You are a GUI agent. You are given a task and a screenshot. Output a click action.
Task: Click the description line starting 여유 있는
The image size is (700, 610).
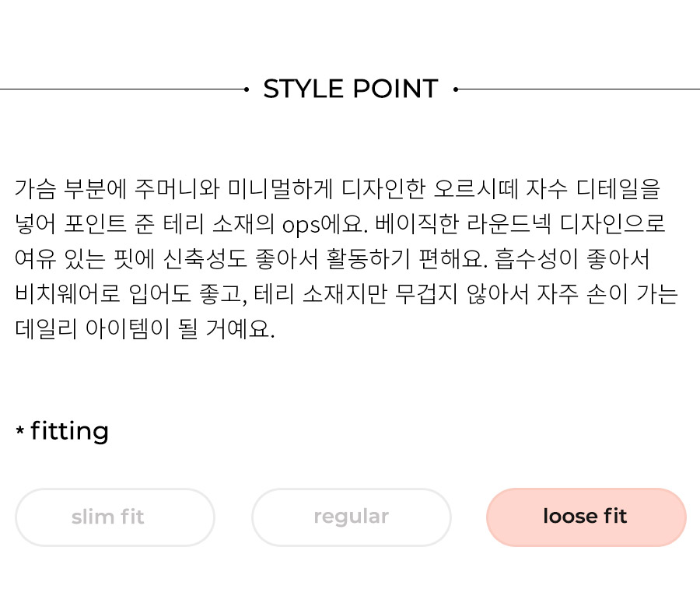click(x=331, y=259)
